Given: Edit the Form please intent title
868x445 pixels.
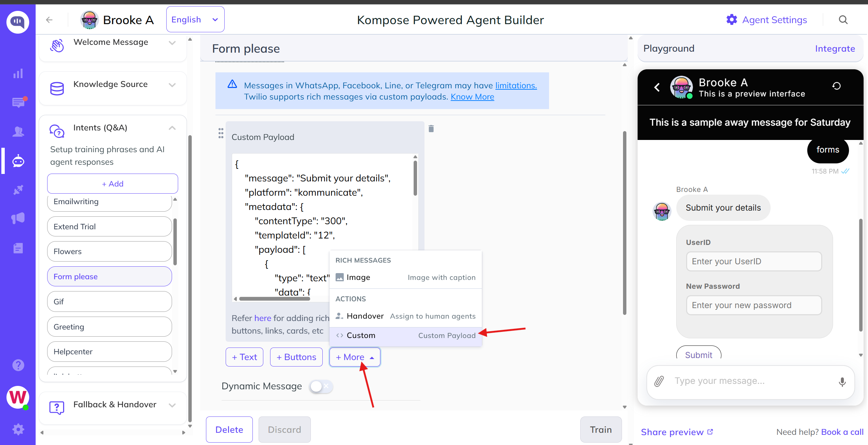Looking at the screenshot, I should pyautogui.click(x=246, y=49).
